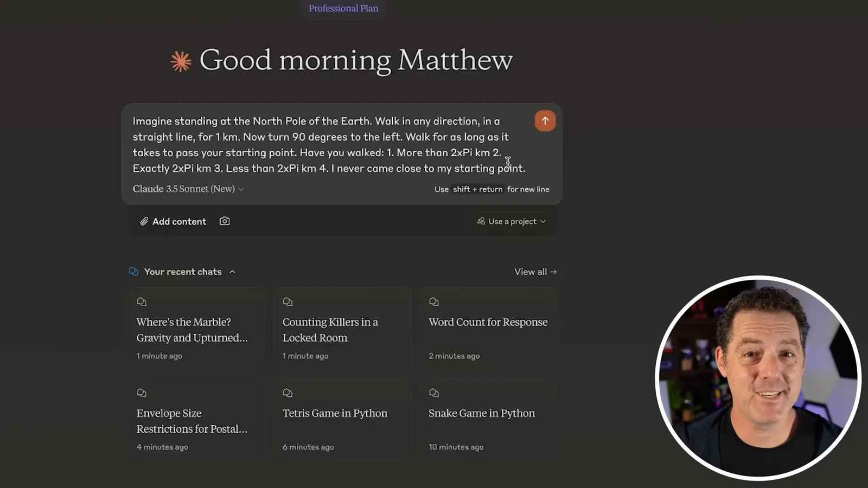Click chat icon on Where's the Marble card

pyautogui.click(x=142, y=301)
